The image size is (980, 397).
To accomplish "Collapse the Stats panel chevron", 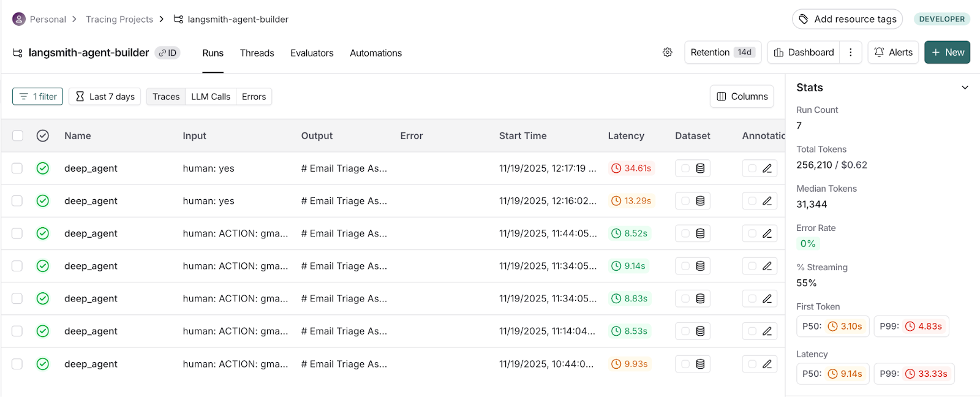I will coord(965,88).
